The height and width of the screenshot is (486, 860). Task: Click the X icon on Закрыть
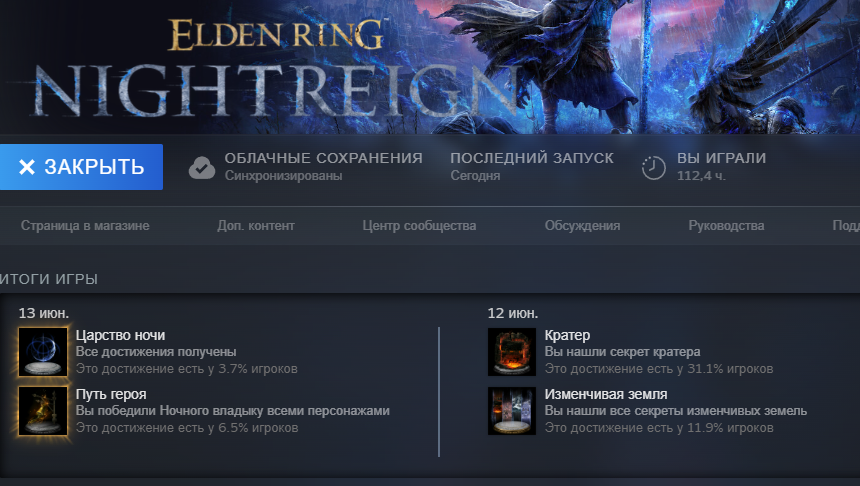27,167
